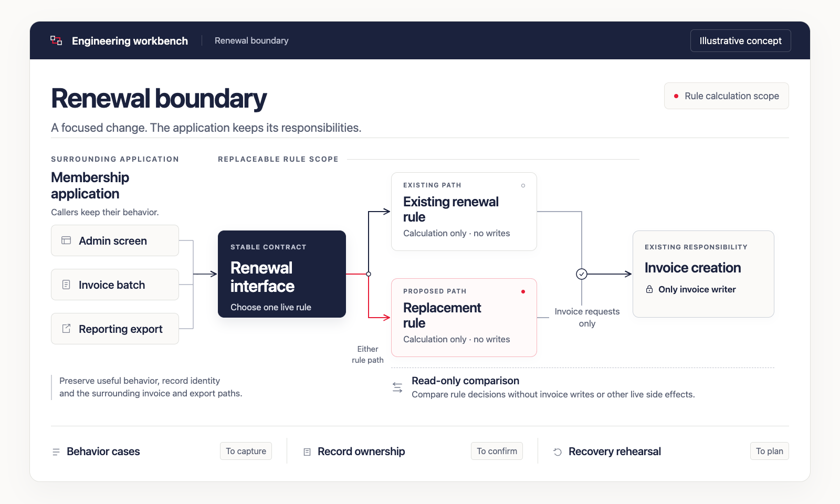Click the checkmark circle before Invoice creation
This screenshot has height=504, width=840.
point(582,274)
